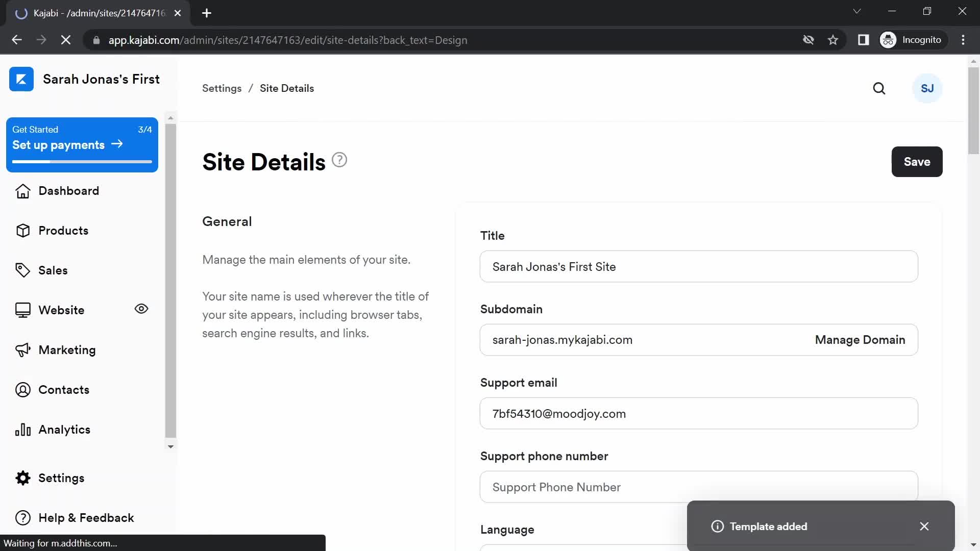Viewport: 980px width, 551px height.
Task: Go to Settings breadcrumb
Action: [222, 88]
